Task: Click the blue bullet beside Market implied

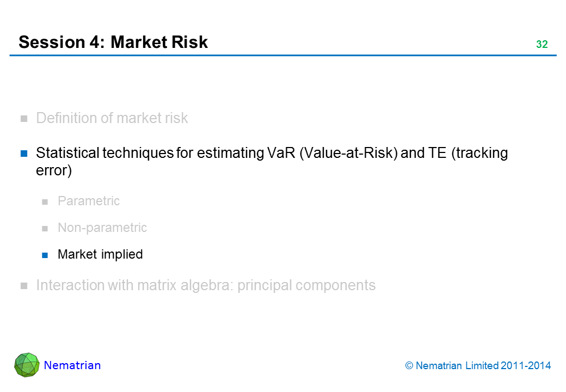Action: click(46, 254)
